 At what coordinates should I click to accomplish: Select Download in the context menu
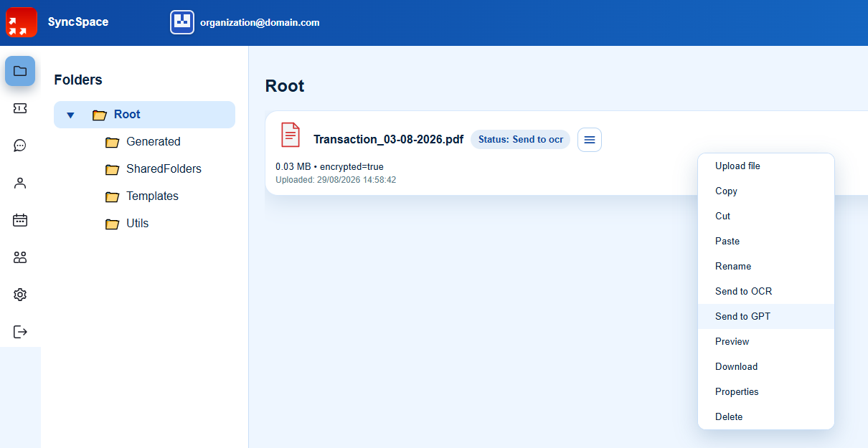[x=766, y=367]
